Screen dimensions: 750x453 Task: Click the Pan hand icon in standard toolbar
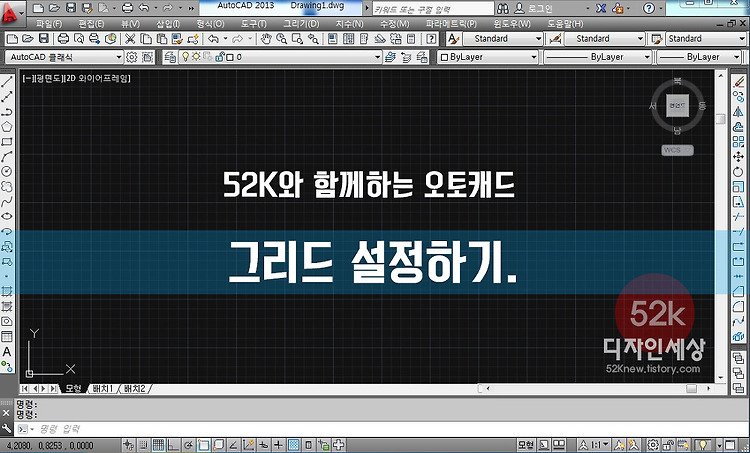click(x=266, y=39)
